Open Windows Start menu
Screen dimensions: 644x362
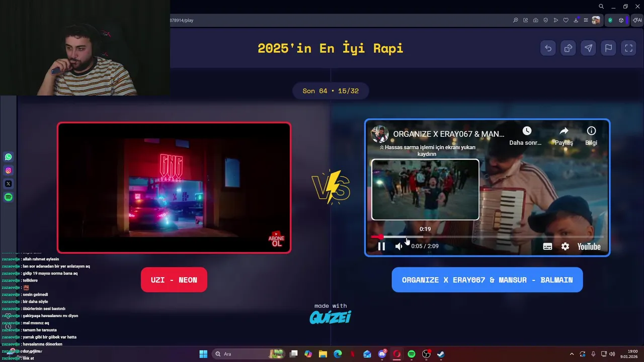click(x=203, y=354)
